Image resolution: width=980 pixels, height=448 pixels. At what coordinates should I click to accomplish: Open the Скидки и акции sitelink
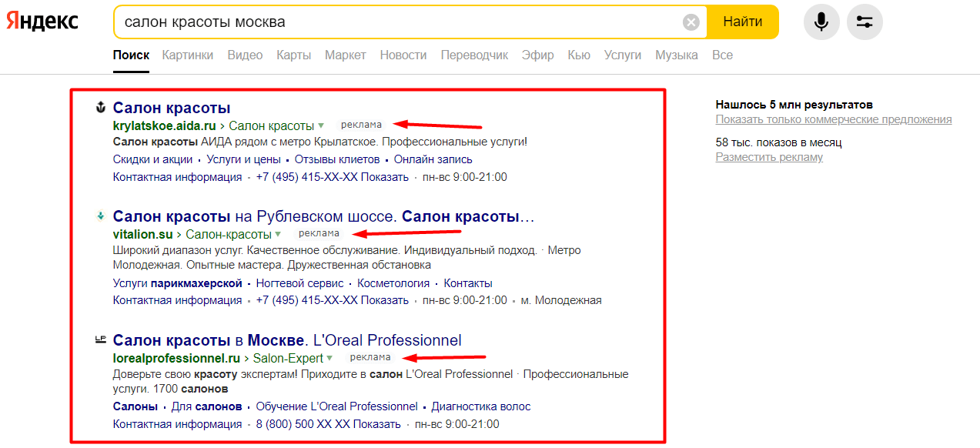point(152,159)
